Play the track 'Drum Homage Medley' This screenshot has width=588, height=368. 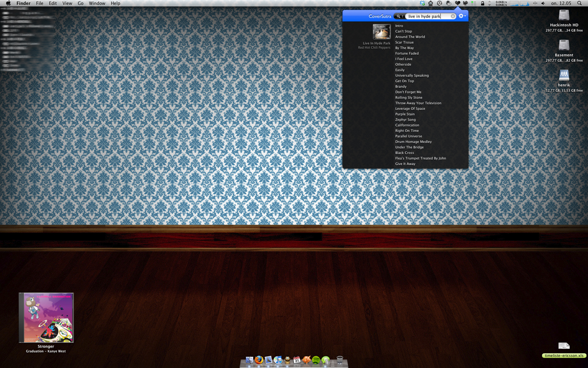pos(414,142)
